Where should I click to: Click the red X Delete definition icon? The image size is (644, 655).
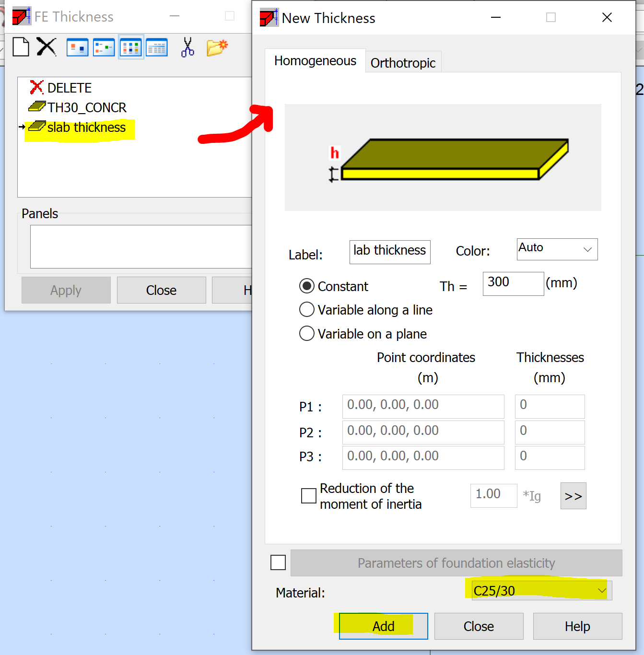pos(46,47)
